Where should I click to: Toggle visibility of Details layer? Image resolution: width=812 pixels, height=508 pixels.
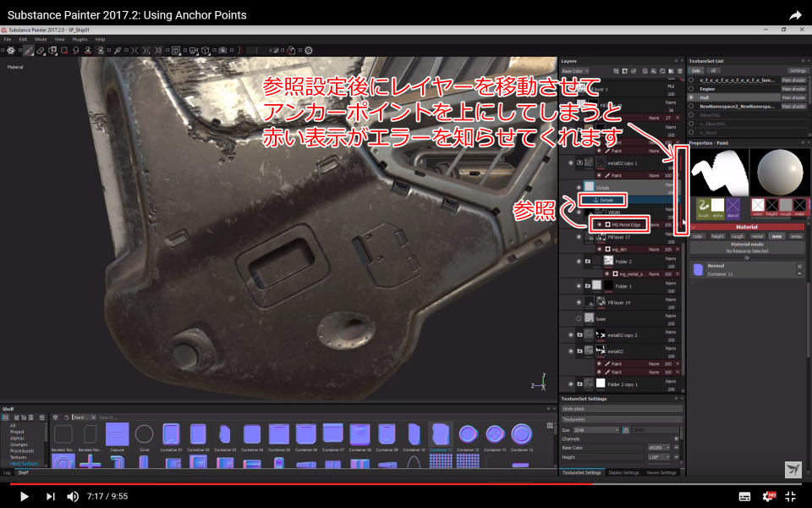click(579, 188)
